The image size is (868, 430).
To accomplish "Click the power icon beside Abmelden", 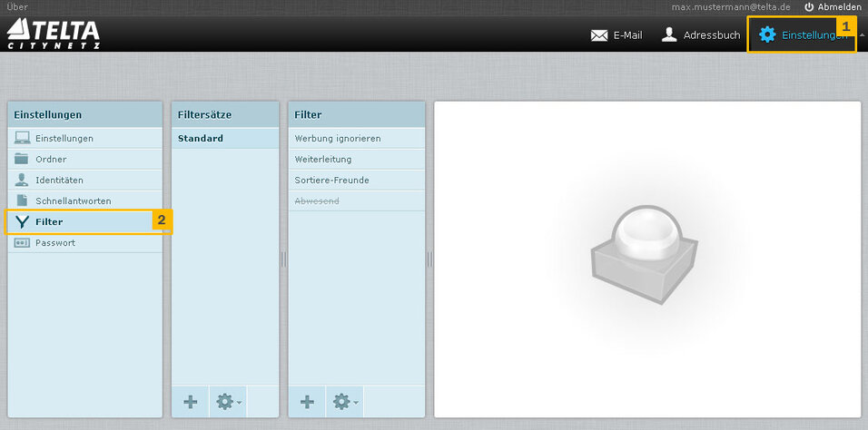I will 809,7.
